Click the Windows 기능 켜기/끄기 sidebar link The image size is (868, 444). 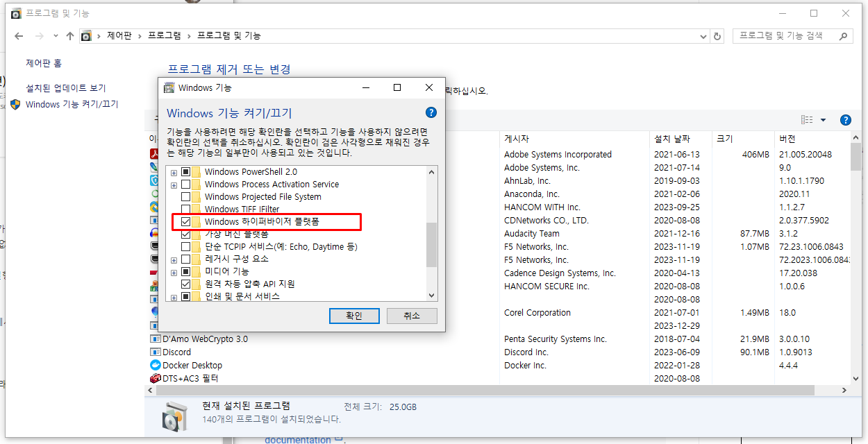click(72, 104)
